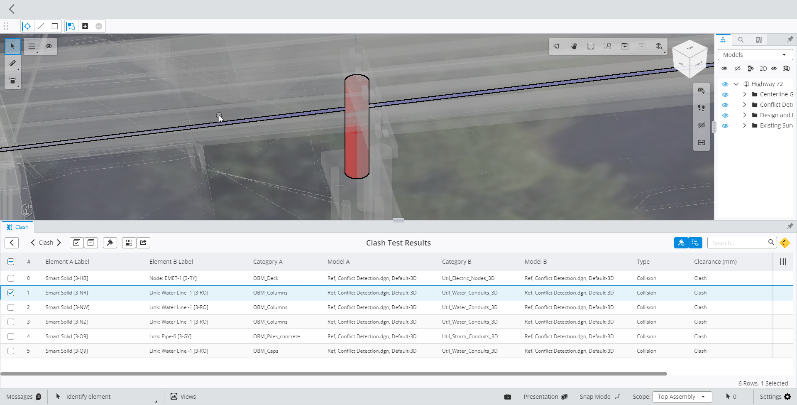Go to previous clash with left chevron
The width and height of the screenshot is (797, 405).
click(x=33, y=243)
